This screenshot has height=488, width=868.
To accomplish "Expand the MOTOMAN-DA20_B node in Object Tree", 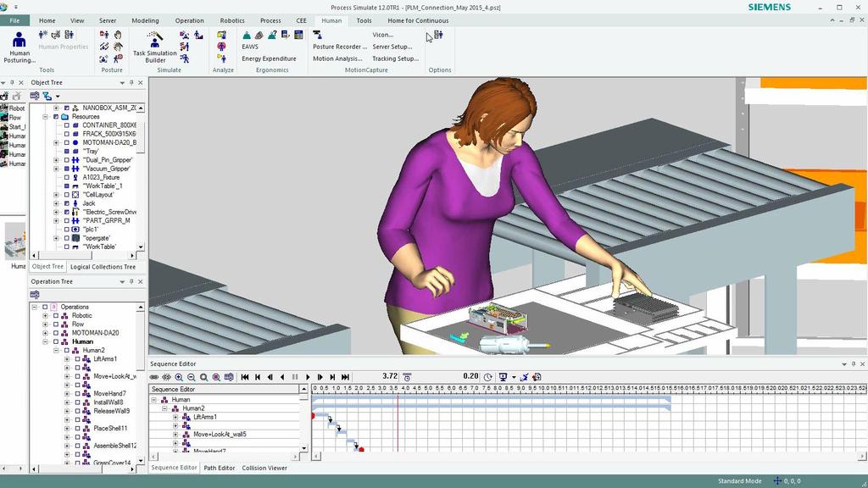I will click(56, 142).
